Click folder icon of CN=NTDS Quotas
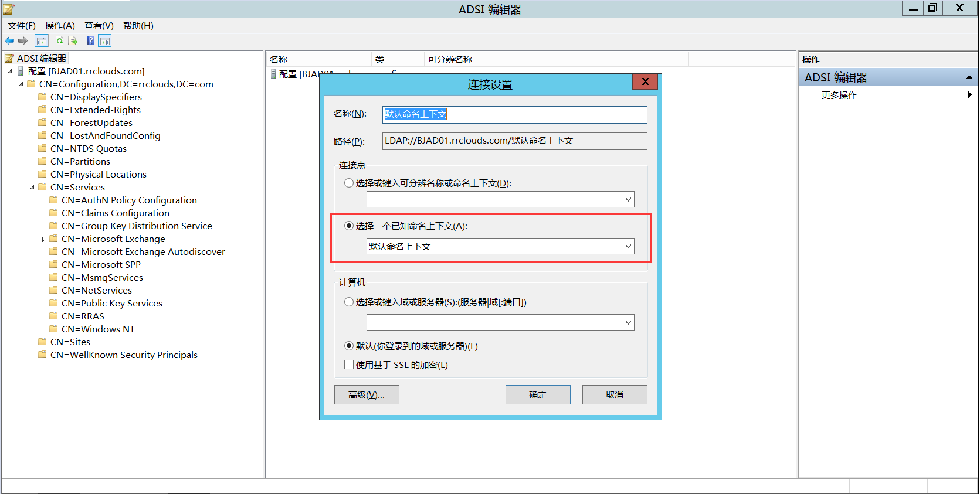 click(42, 148)
